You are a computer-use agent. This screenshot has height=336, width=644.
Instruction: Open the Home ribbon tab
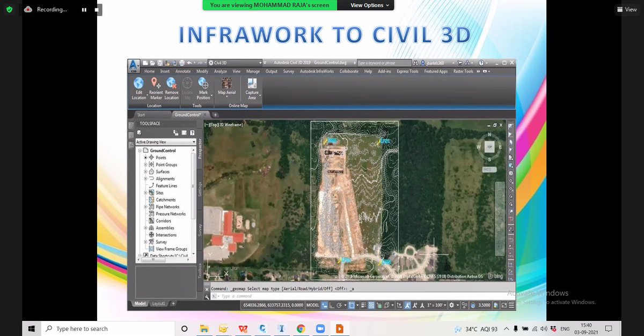tap(149, 71)
